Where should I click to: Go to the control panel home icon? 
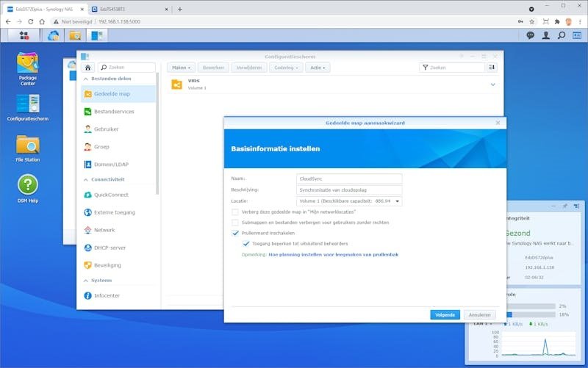pos(87,68)
